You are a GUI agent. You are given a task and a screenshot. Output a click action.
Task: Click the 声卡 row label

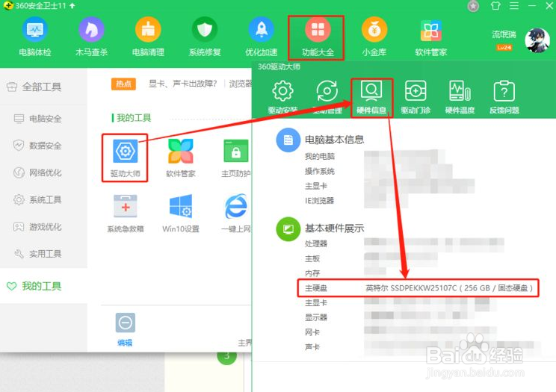[312, 346]
